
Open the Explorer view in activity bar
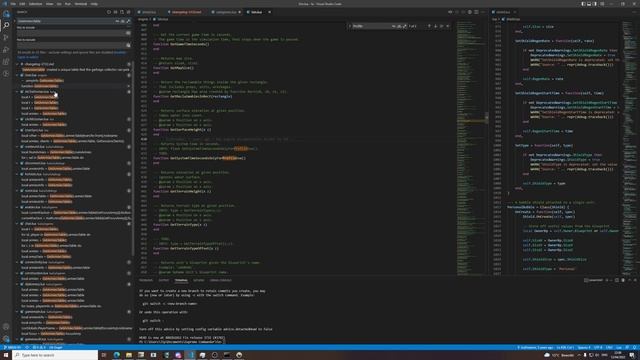pos(6,13)
